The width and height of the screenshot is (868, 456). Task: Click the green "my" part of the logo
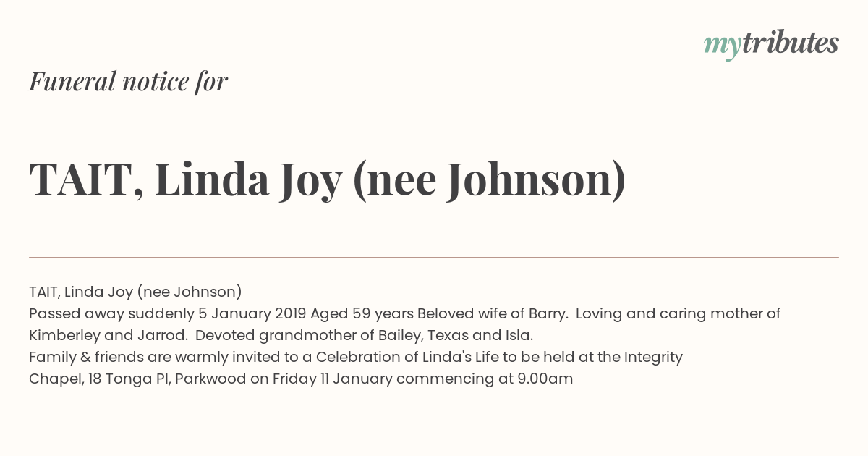coord(723,48)
